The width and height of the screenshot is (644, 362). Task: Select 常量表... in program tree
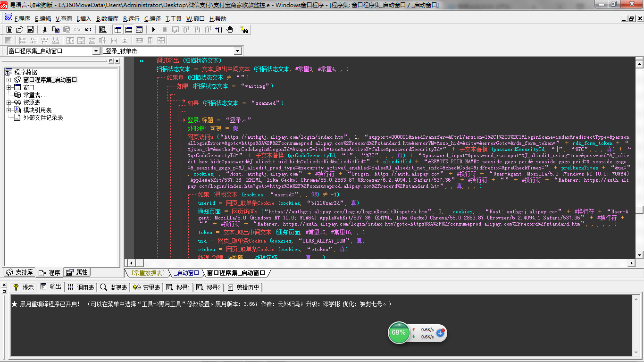pos(35,95)
